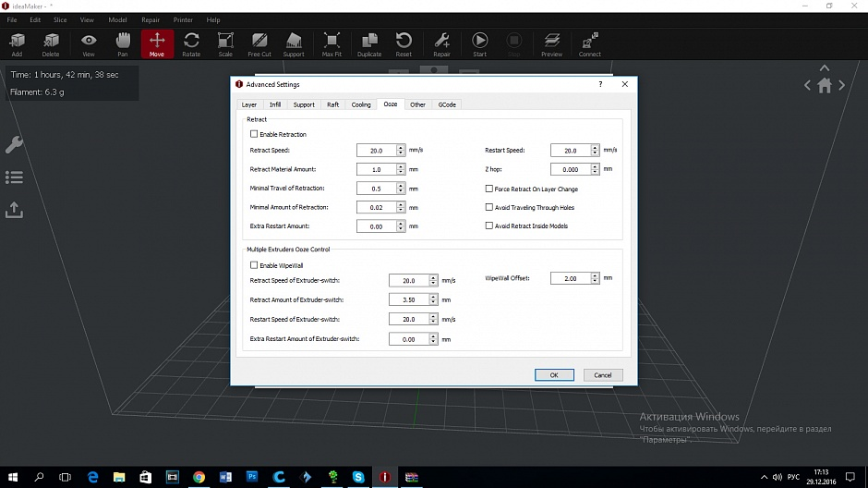Open the Support tool
Viewport: 868px width, 488px height.
294,43
